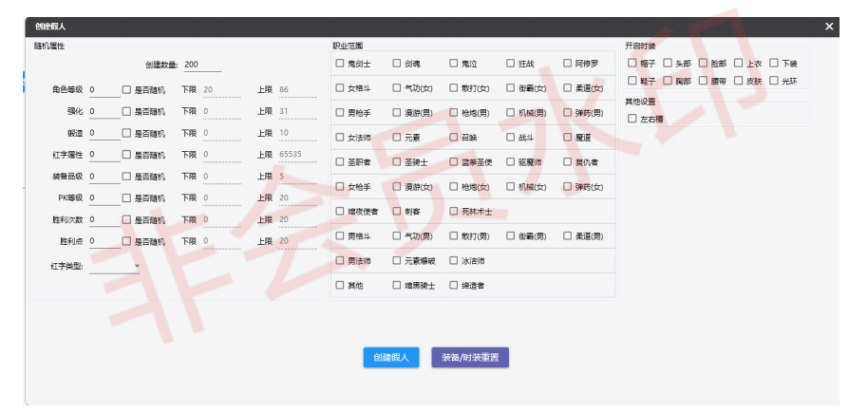Toggle the 左右槽 option
868x413 pixels.
[632, 119]
